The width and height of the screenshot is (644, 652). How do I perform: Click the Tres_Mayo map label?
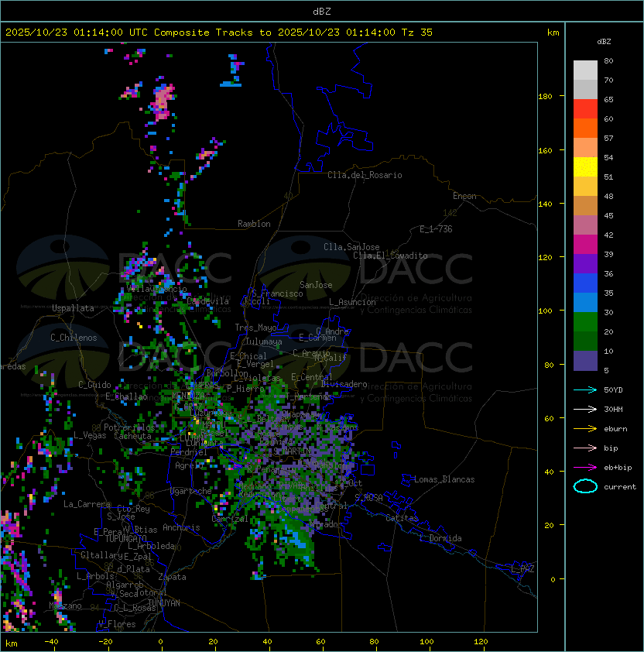(x=255, y=328)
